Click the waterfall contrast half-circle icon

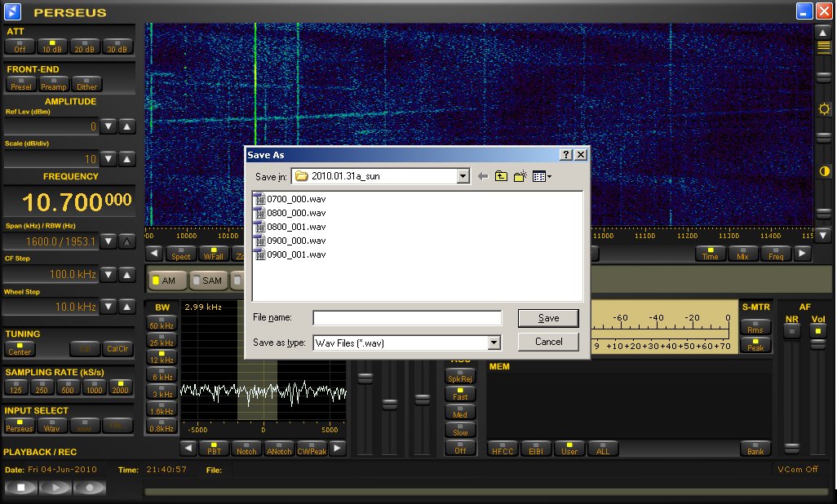click(x=824, y=170)
